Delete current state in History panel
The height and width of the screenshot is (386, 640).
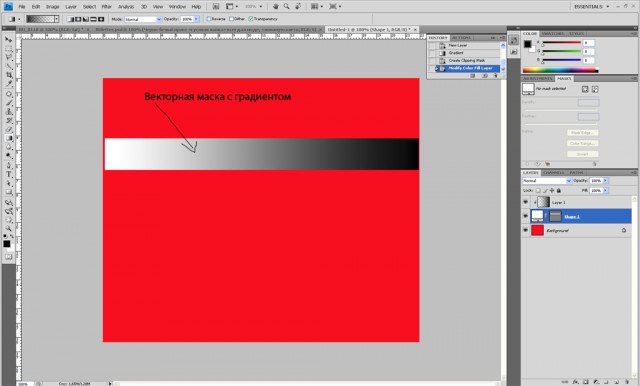click(x=496, y=76)
